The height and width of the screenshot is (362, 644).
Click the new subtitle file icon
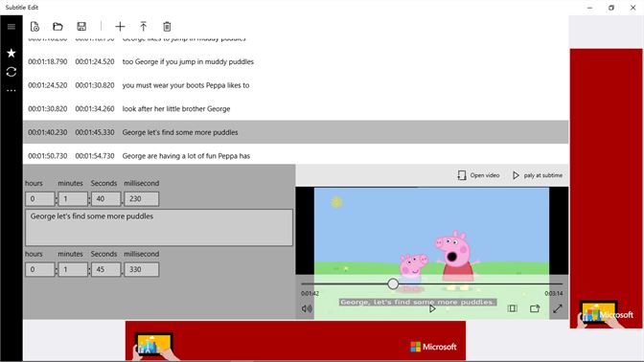click(34, 27)
